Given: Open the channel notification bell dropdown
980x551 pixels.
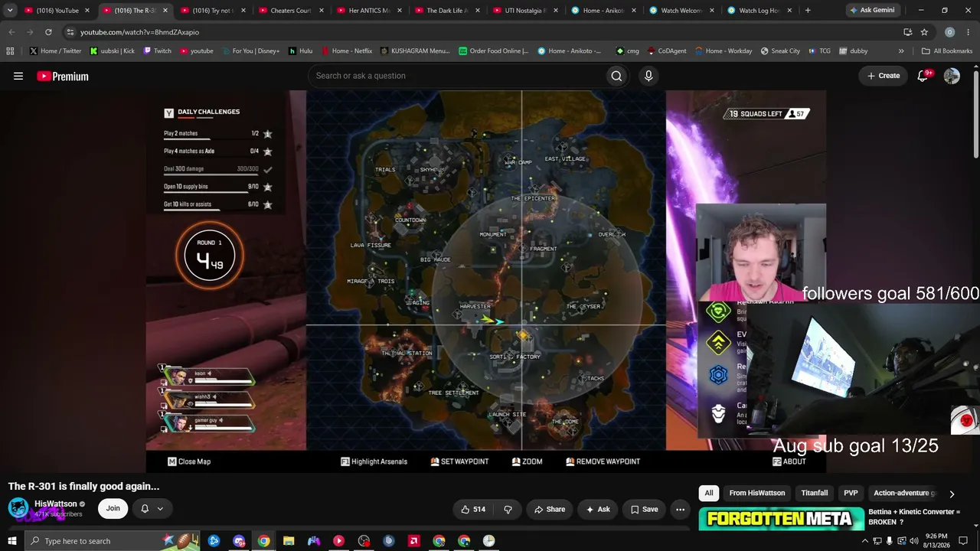Looking at the screenshot, I should click(152, 508).
